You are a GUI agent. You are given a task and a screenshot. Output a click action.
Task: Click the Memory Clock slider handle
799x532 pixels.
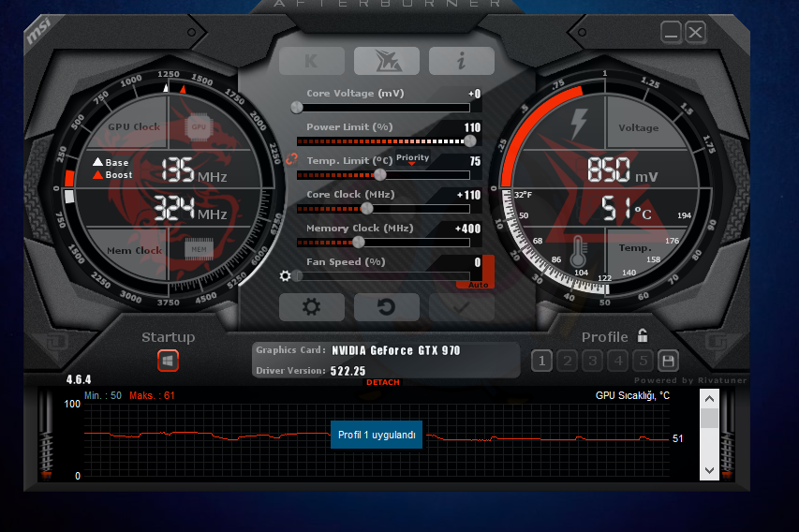pyautogui.click(x=359, y=242)
